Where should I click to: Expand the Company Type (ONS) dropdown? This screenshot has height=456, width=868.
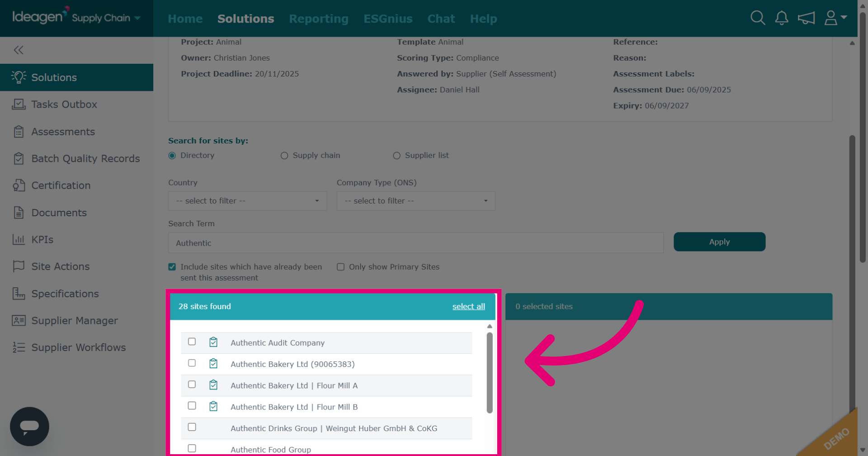tap(416, 201)
